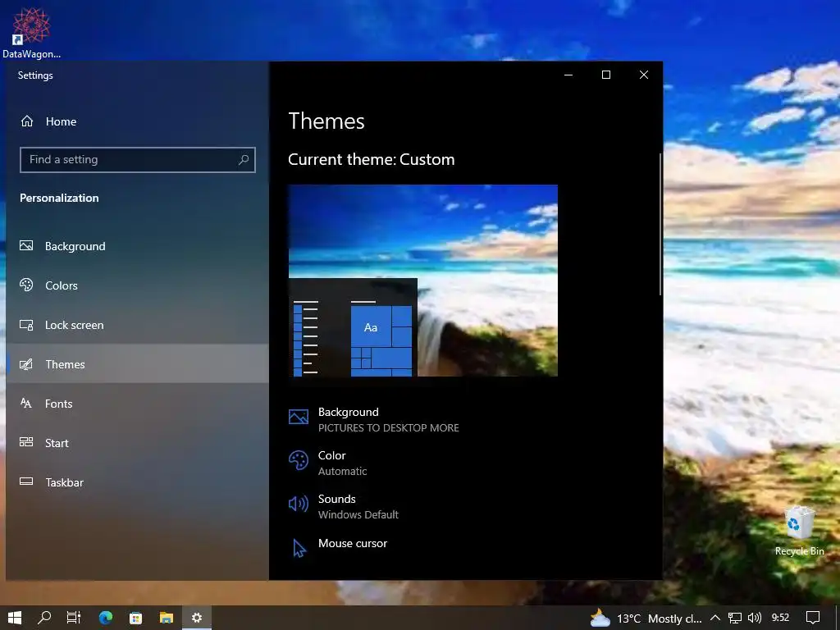Click the Fonts icon in sidebar
840x630 pixels.
pyautogui.click(x=26, y=404)
